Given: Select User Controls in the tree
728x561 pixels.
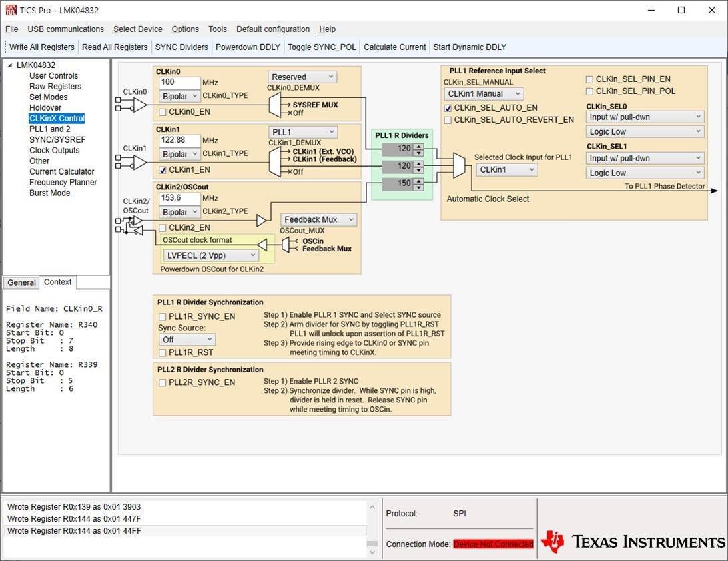Looking at the screenshot, I should click(x=54, y=76).
